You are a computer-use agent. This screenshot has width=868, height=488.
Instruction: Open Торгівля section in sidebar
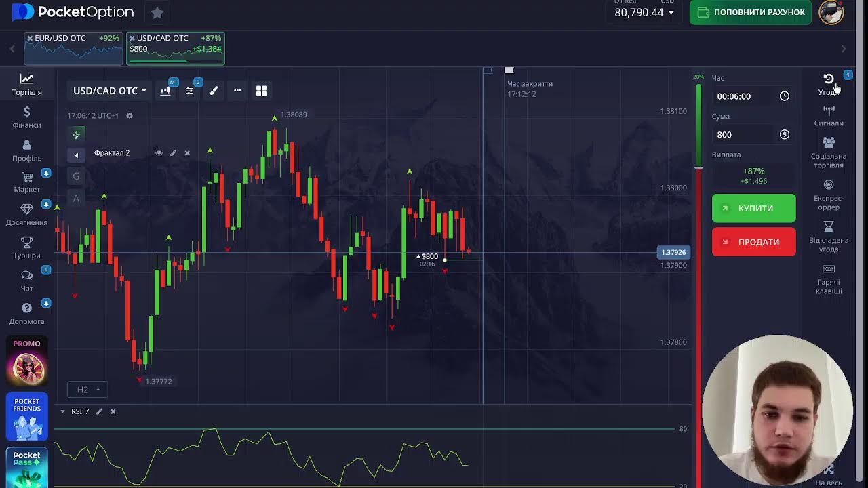[27, 84]
